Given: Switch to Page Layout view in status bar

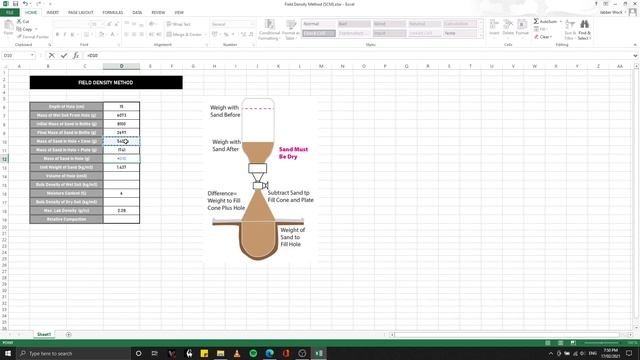Looking at the screenshot, I should [x=560, y=342].
